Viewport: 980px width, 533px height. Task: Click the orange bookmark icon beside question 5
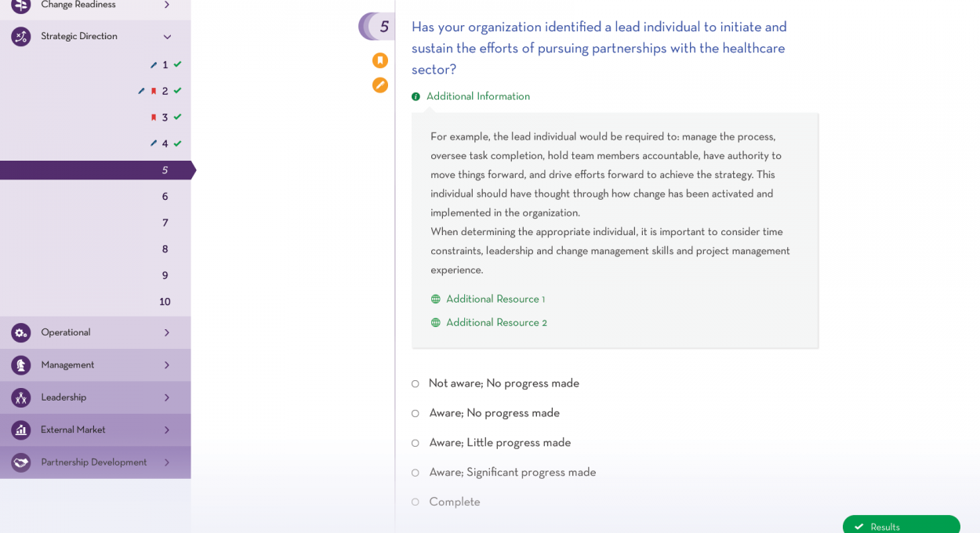(x=380, y=60)
